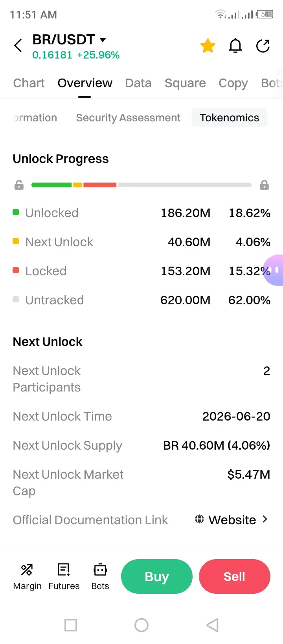
Task: Tap the unlock progress bar
Action: point(141,185)
